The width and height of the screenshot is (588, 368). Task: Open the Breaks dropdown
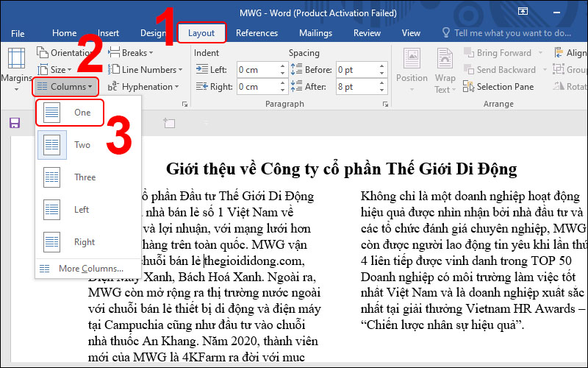click(x=131, y=52)
